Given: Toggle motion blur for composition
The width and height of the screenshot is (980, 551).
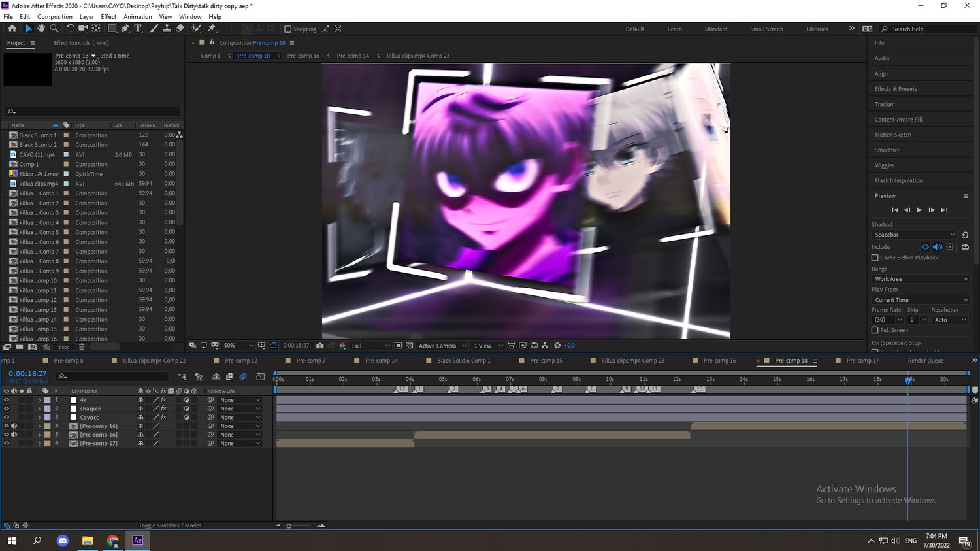Looking at the screenshot, I should (243, 376).
